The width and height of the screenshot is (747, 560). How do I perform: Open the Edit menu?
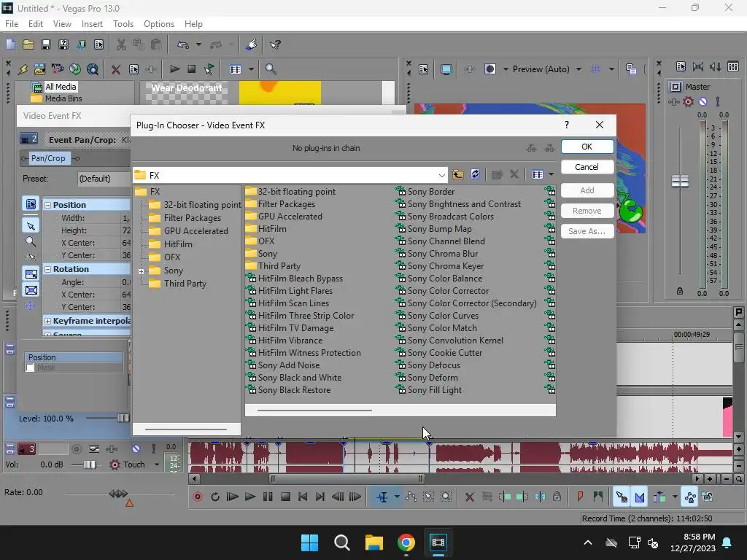point(35,24)
